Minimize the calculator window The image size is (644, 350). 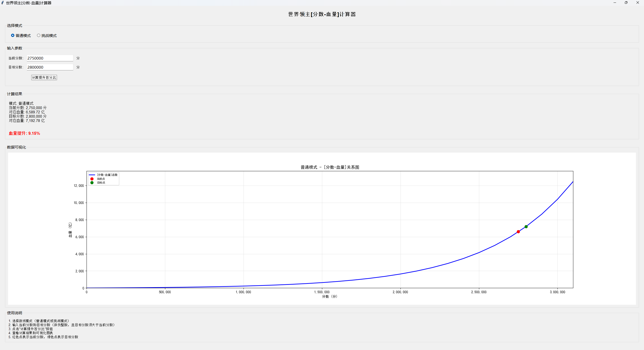615,3
